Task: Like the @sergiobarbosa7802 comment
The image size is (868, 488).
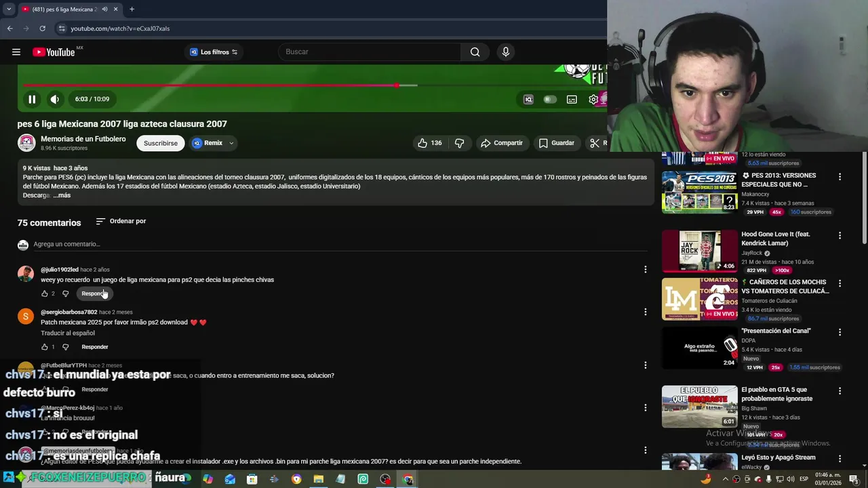Action: (45, 347)
